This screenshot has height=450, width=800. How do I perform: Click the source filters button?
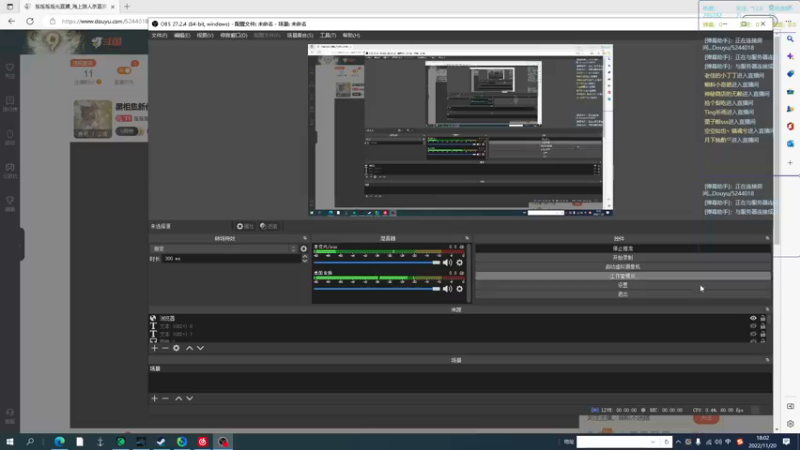268,226
